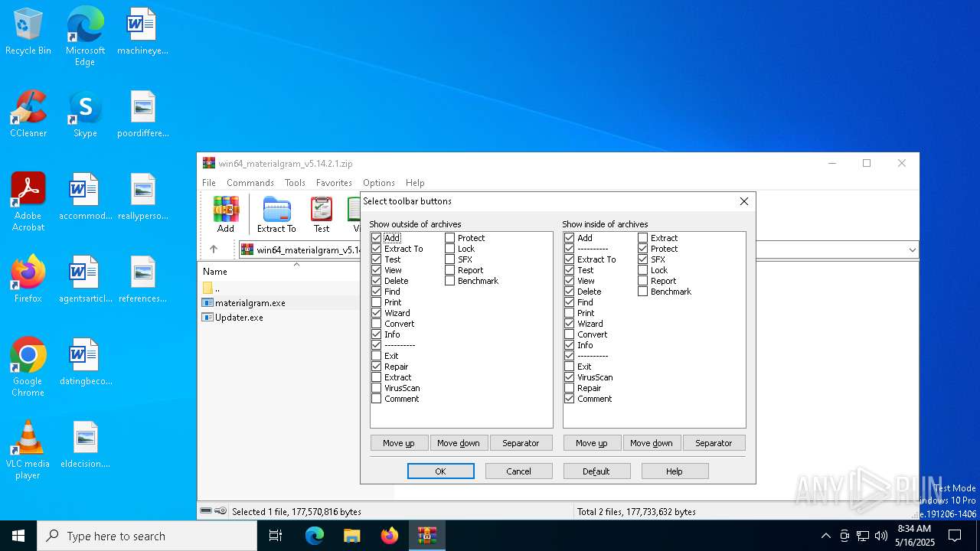Select the references image file icon
Image resolution: width=980 pixels, height=551 pixels.
click(x=142, y=279)
